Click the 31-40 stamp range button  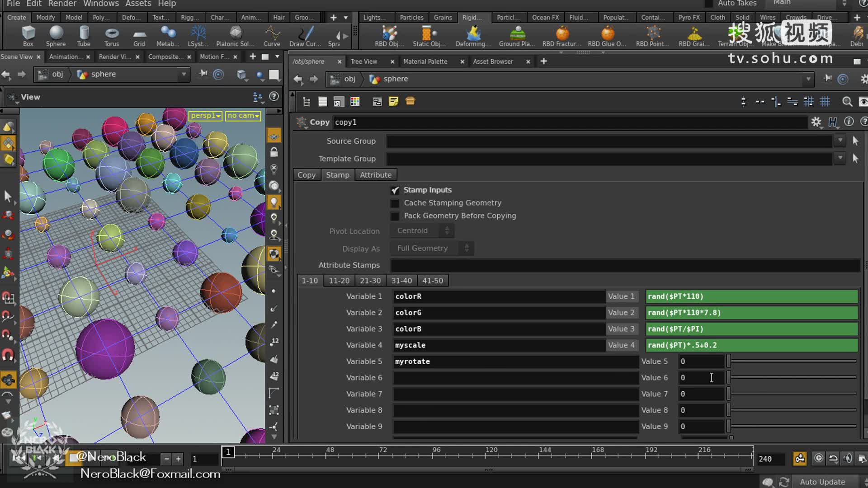[401, 280]
